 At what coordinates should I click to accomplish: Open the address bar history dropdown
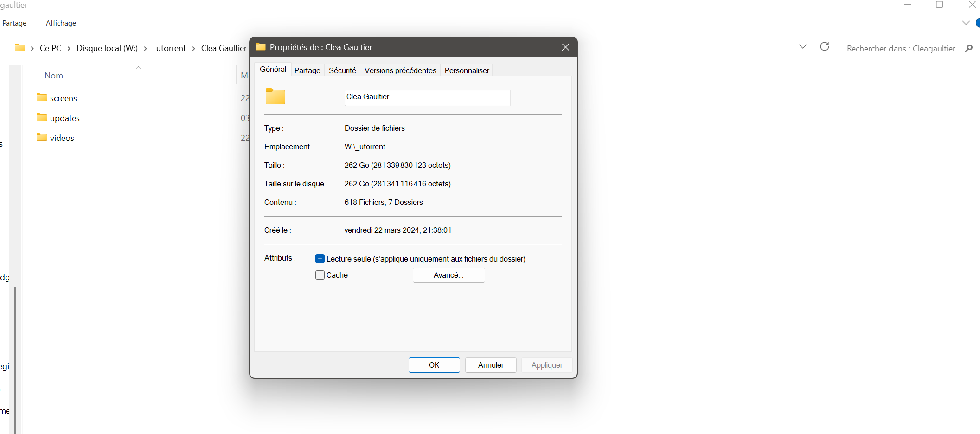803,47
